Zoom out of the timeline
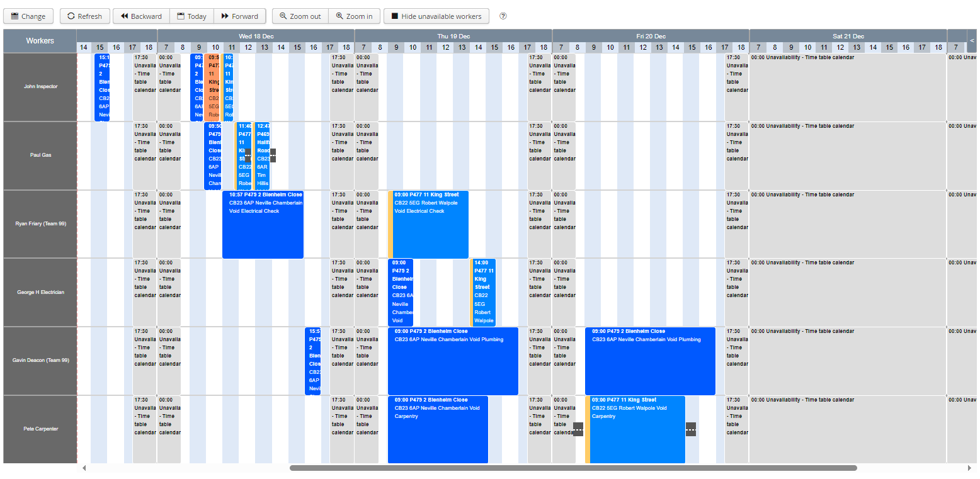This screenshot has width=980, height=479. pyautogui.click(x=300, y=16)
